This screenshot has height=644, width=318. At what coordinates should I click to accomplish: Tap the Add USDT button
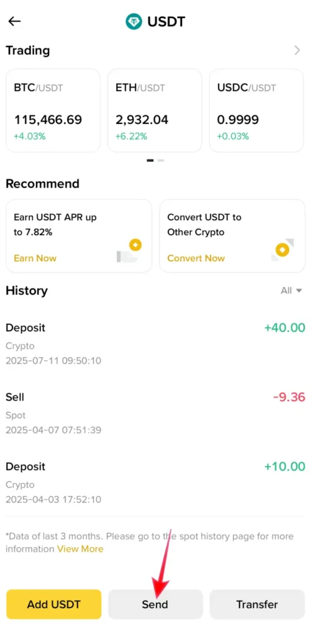pos(54,604)
